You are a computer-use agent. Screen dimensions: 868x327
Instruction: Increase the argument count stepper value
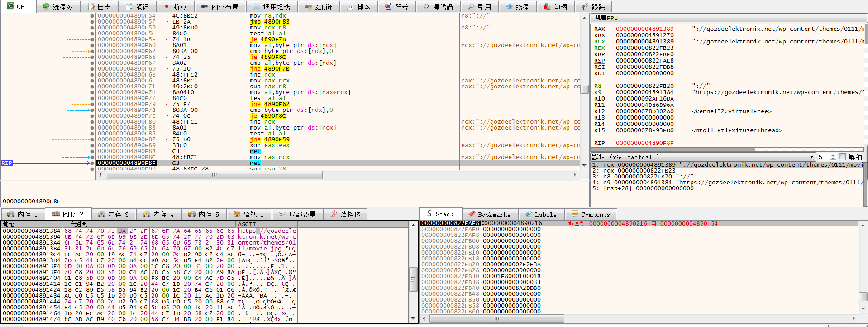(x=833, y=155)
